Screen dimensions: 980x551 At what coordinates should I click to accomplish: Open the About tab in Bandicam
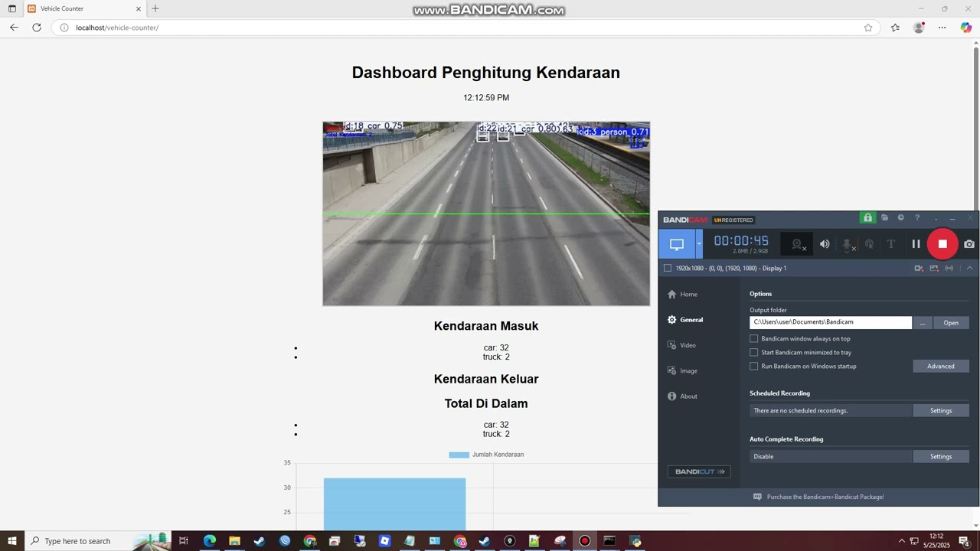(682, 396)
